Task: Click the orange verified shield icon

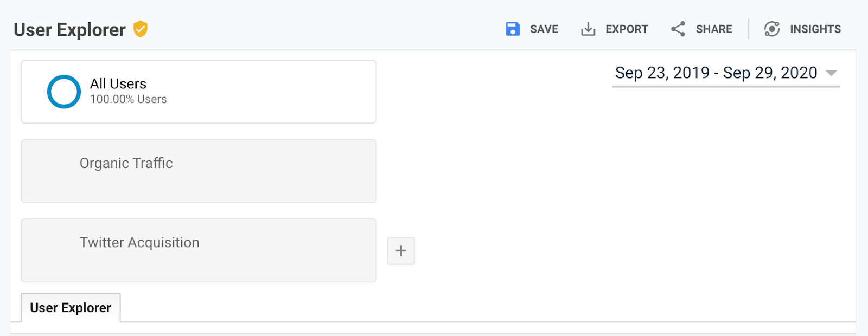Action: point(141,29)
